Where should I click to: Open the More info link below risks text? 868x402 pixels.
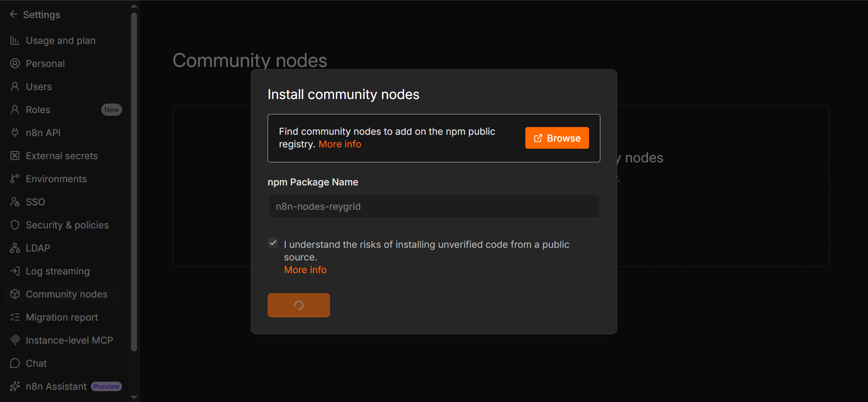pyautogui.click(x=305, y=270)
